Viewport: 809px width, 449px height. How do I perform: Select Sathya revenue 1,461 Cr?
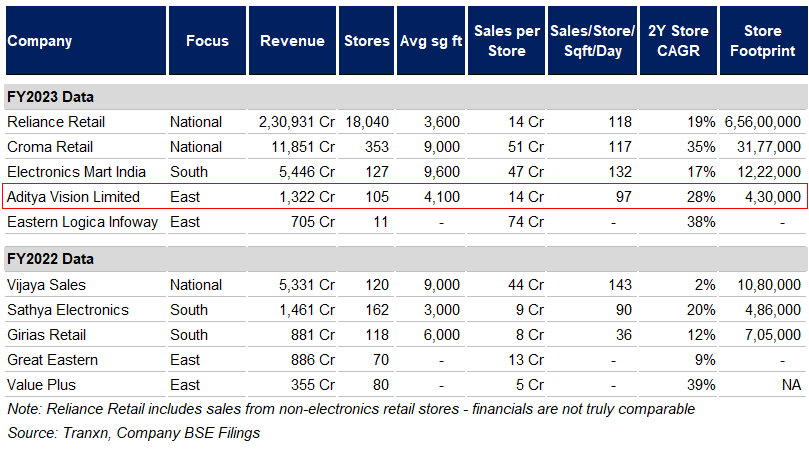pos(307,310)
